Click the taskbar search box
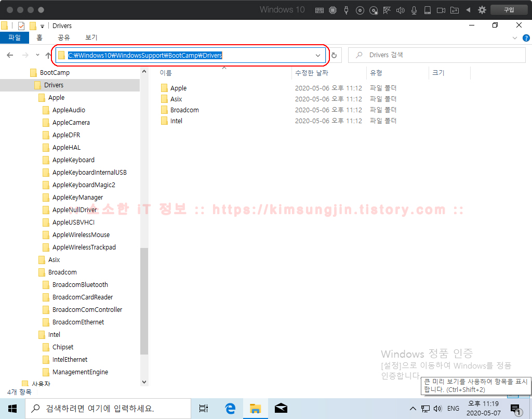532x419 pixels. tap(108, 409)
